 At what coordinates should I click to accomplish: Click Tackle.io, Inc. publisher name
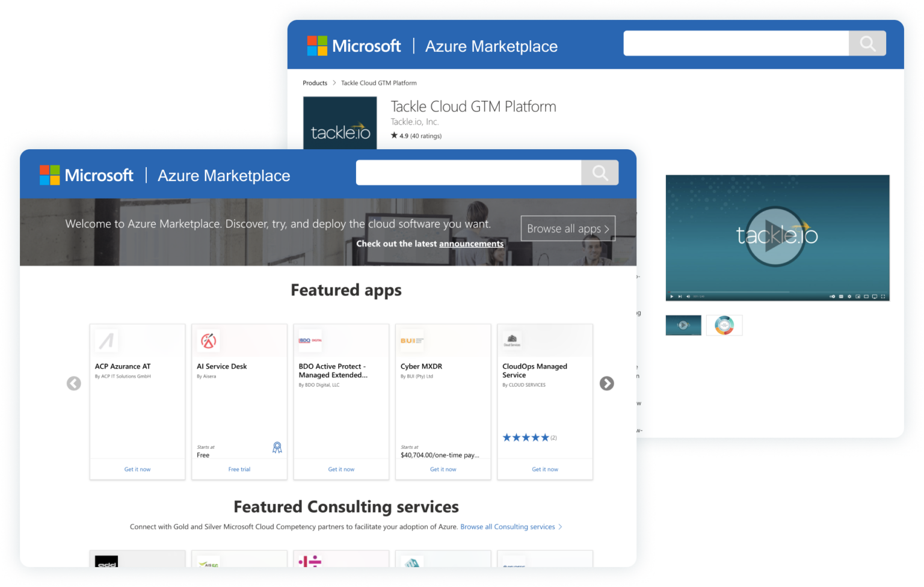click(x=414, y=121)
